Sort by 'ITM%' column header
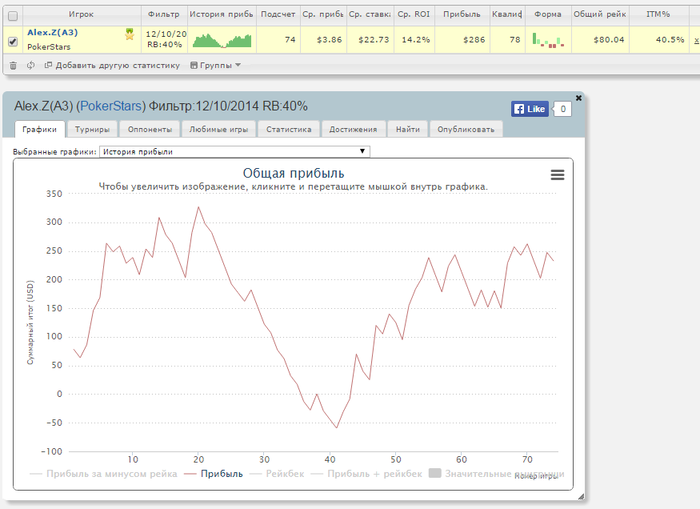Image resolution: width=700 pixels, height=509 pixels. pyautogui.click(x=658, y=14)
